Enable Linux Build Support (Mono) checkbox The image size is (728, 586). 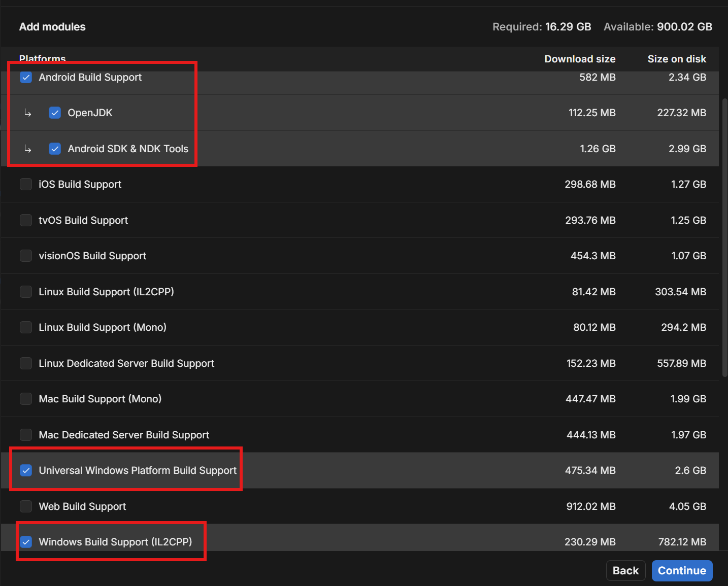point(26,327)
